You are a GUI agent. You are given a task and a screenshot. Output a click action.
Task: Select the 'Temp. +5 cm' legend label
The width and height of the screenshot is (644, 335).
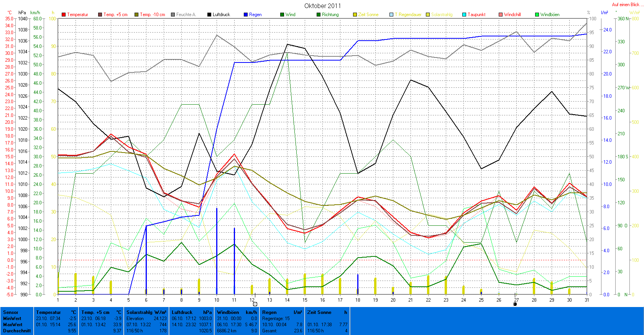pyautogui.click(x=115, y=15)
